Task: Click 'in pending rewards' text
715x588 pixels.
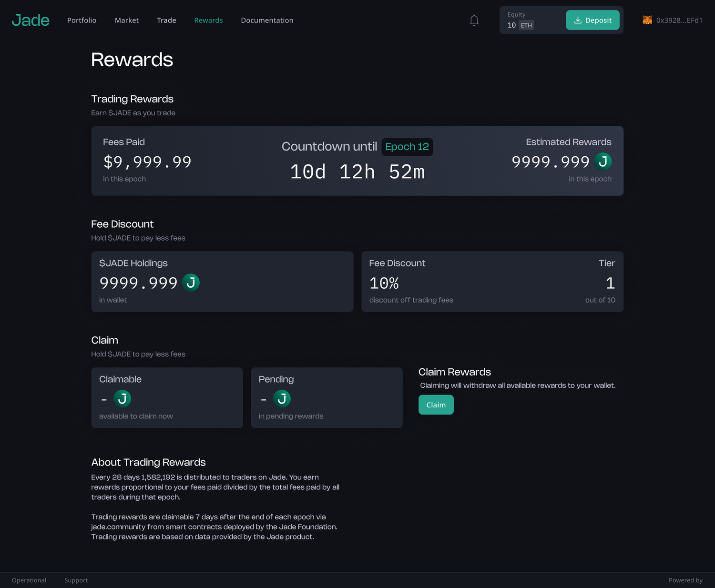Action: 291,416
